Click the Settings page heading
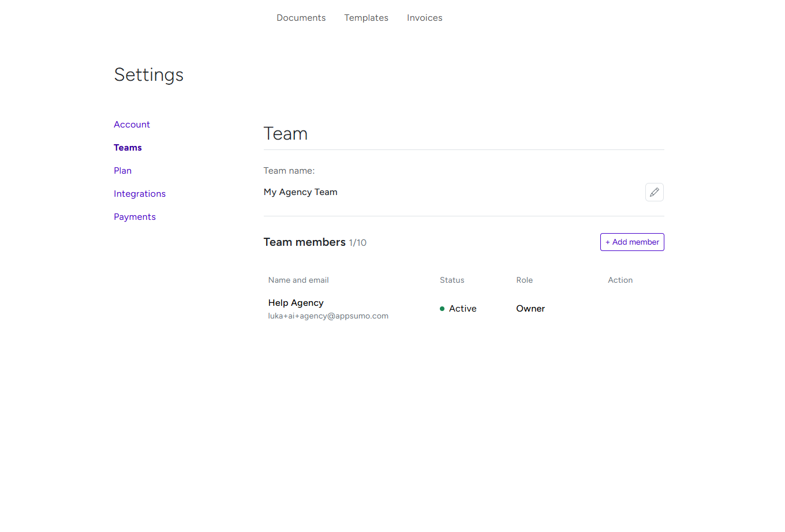The width and height of the screenshot is (785, 532). point(148,74)
